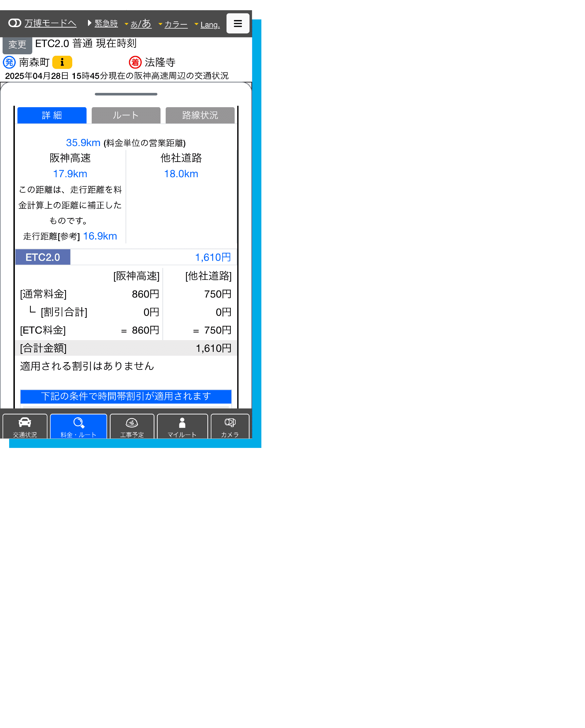585x728 pixels.
Task: Switch to the 路線状況 tab
Action: 200,115
